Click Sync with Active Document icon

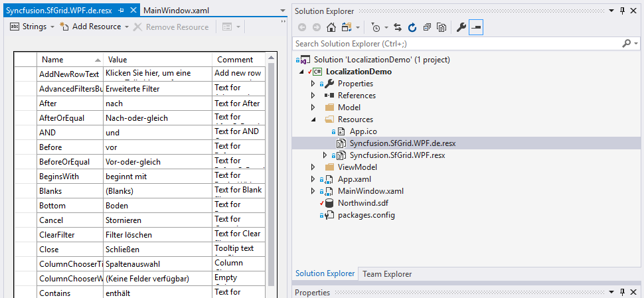point(397,27)
